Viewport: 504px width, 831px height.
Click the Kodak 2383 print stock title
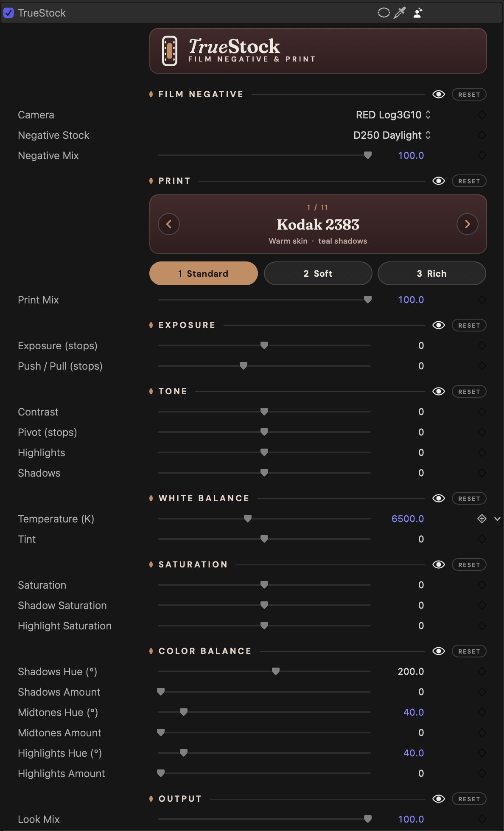318,224
